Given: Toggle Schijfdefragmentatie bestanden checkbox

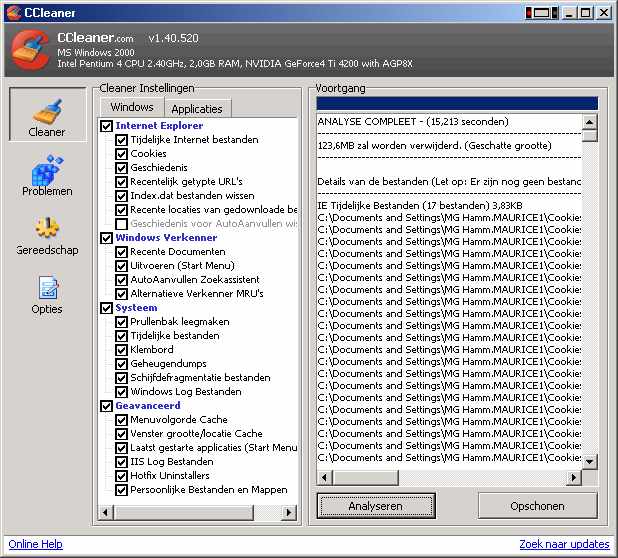Looking at the screenshot, I should click(x=121, y=378).
